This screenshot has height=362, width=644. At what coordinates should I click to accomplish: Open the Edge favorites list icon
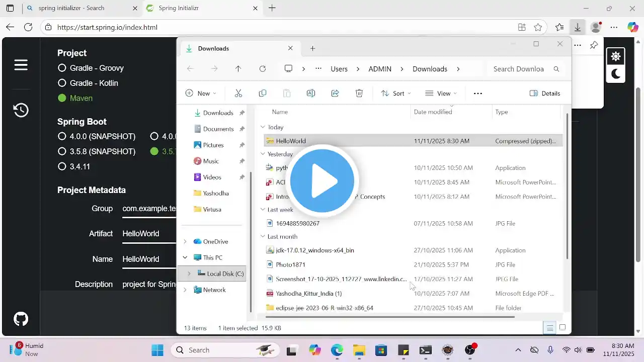tap(559, 27)
